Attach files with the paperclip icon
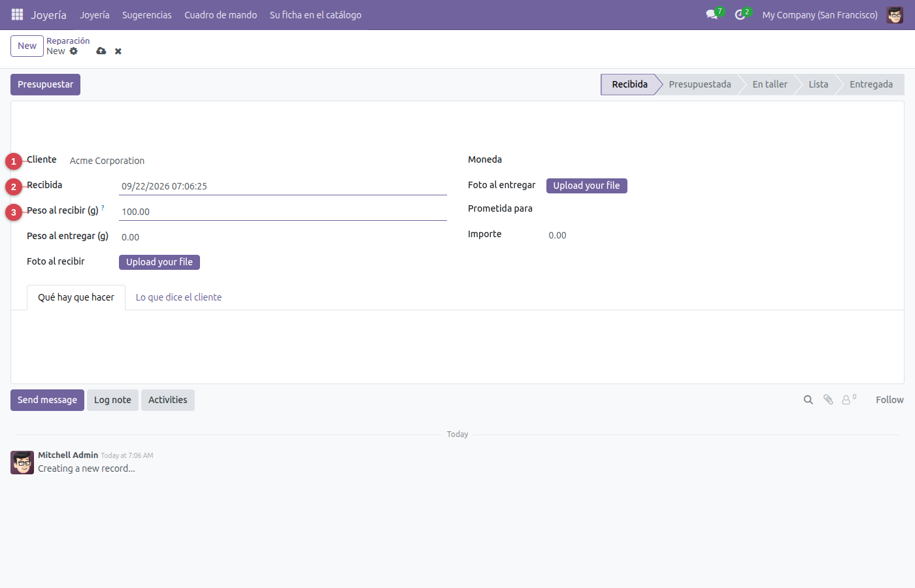The image size is (915, 588). (828, 400)
